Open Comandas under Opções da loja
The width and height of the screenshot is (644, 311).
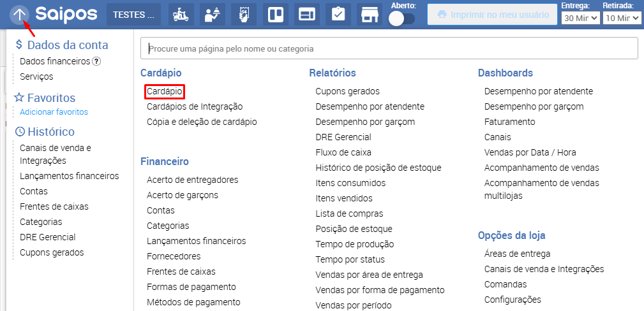505,284
